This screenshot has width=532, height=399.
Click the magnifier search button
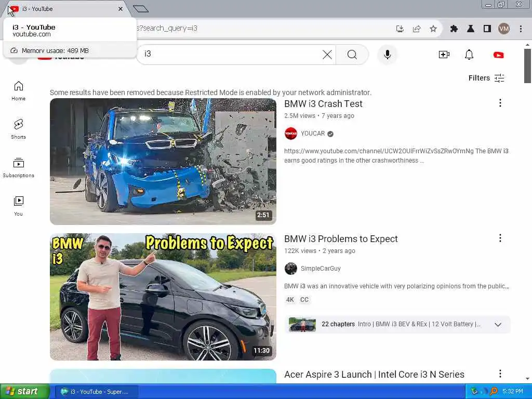[352, 54]
